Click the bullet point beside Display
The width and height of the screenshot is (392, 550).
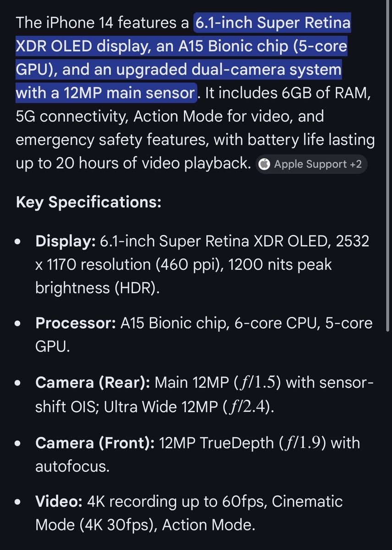[x=18, y=242]
